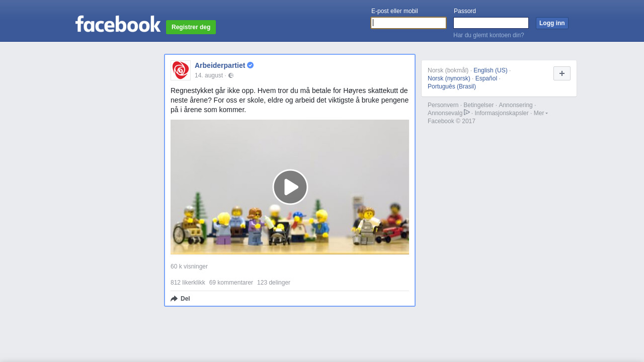Click the AdChoices triangle icon

tap(467, 112)
